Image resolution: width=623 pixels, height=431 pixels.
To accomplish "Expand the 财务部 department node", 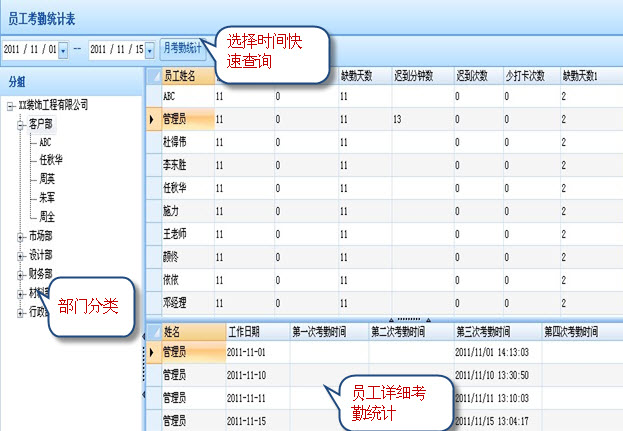I will [x=21, y=274].
